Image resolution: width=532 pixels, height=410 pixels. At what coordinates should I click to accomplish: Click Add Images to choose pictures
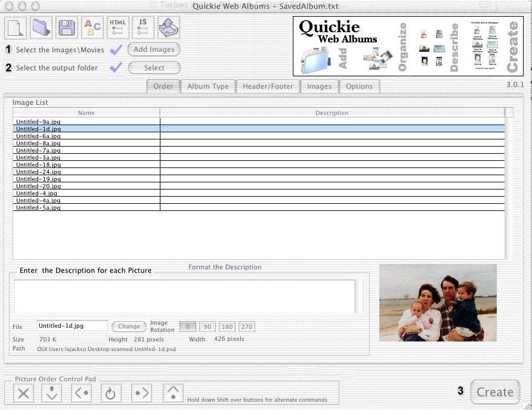tap(153, 49)
